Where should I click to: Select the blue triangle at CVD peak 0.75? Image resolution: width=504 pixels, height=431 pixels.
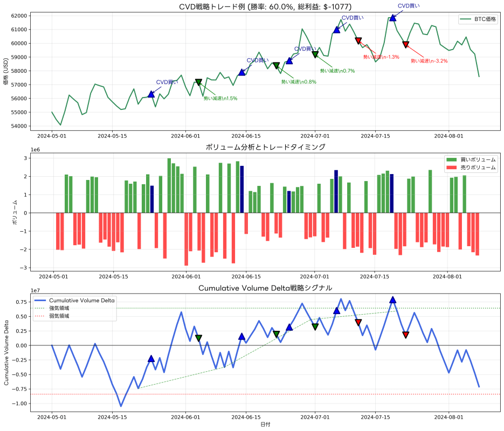(x=392, y=300)
